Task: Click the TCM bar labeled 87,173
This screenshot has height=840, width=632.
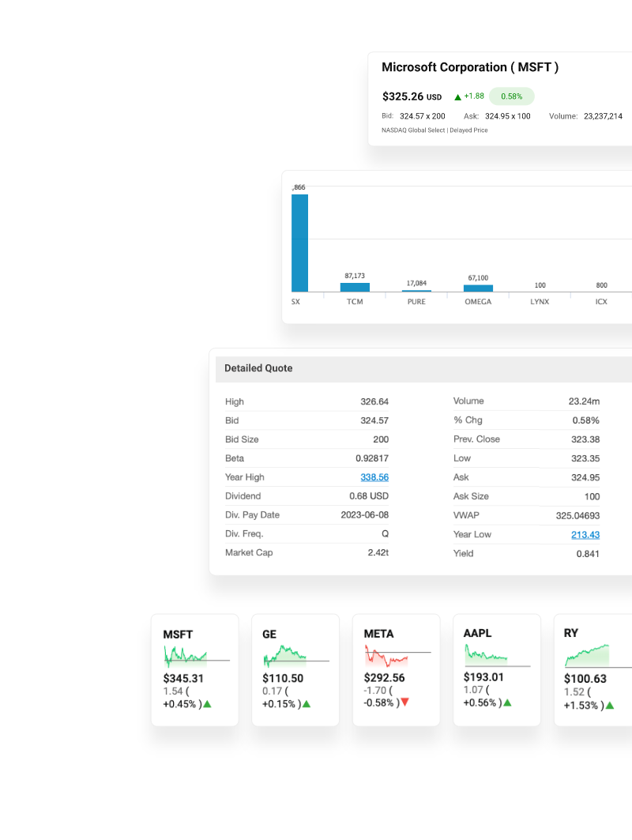Action: tap(355, 287)
